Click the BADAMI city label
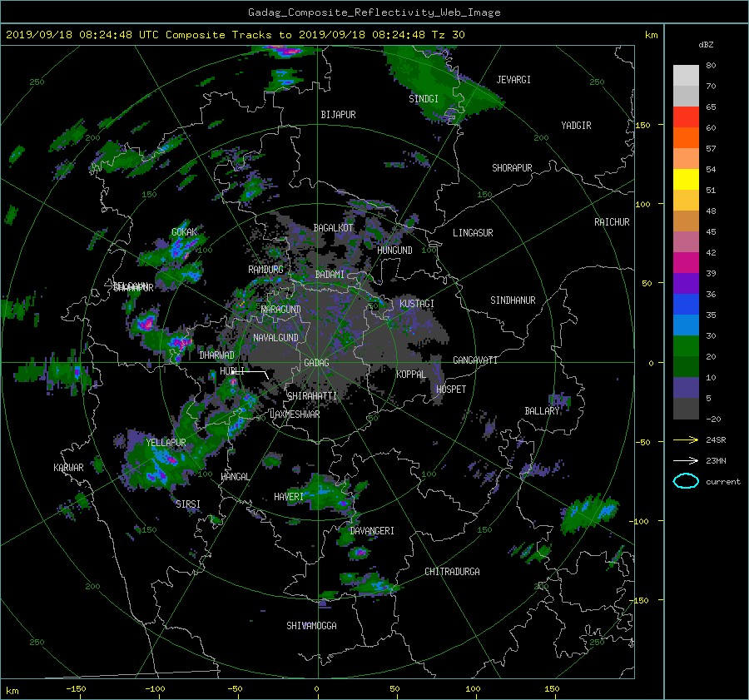Screen dimensions: 749x700 point(330,275)
